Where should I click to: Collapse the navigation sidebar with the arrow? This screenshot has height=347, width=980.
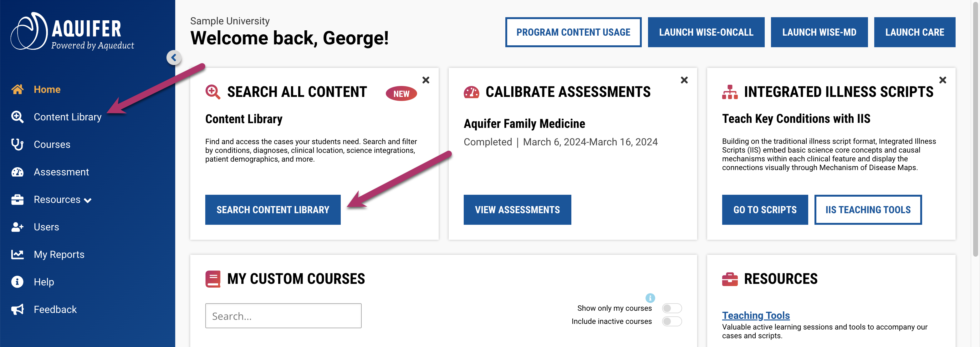click(x=173, y=58)
